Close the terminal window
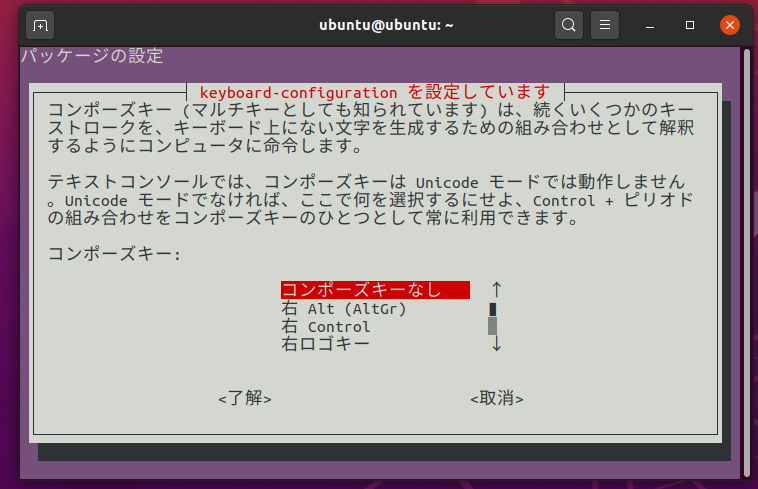 pos(729,25)
